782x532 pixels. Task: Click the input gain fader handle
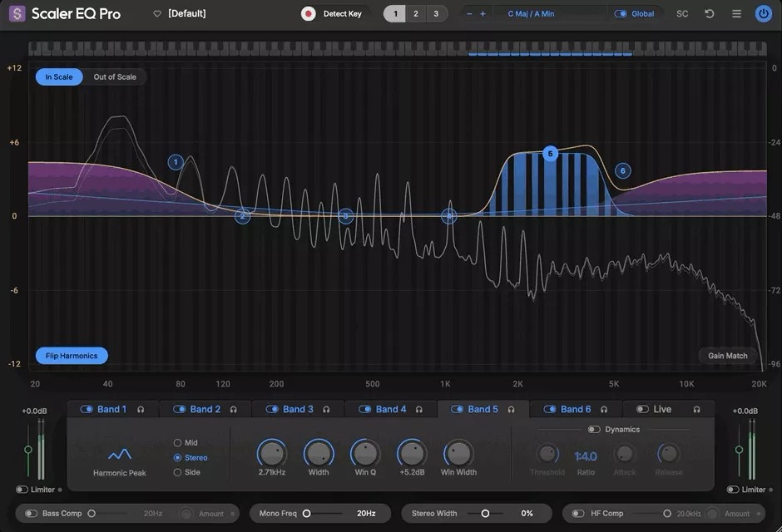(28, 450)
